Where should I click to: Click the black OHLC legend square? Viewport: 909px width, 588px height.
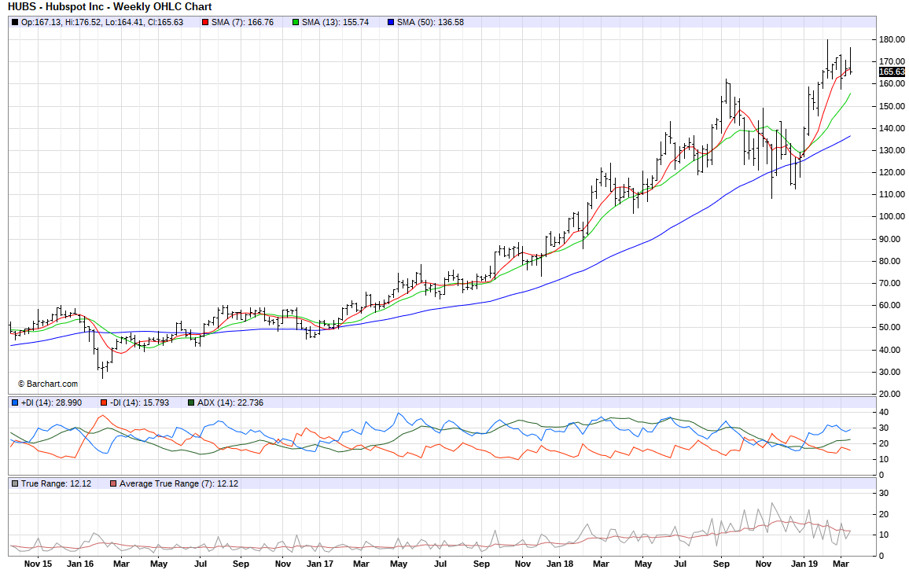pyautogui.click(x=15, y=22)
